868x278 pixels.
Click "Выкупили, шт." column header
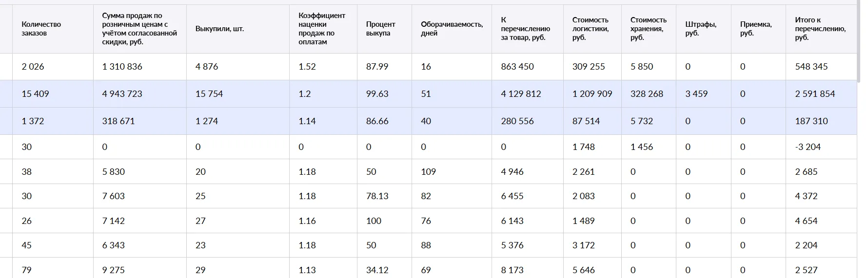click(219, 29)
